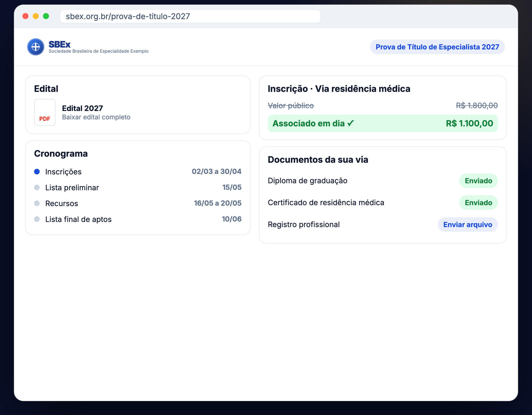The height and width of the screenshot is (415, 532).
Task: Click the 'Cronograma' heading
Action: pyautogui.click(x=61, y=154)
